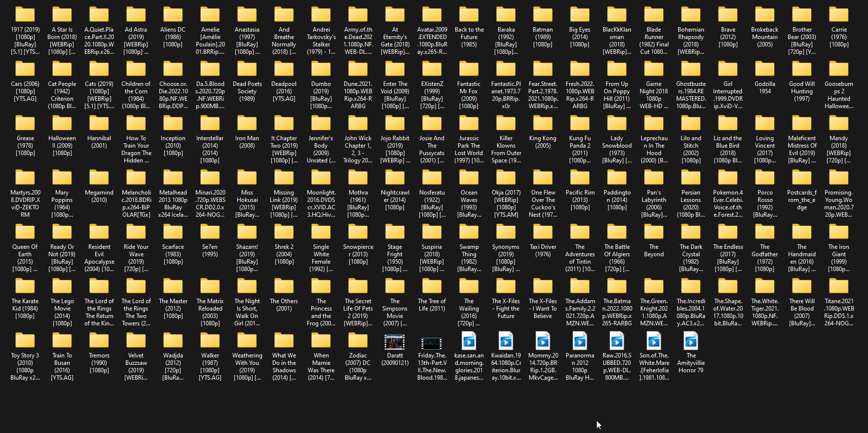
Task: Open the Queen Of Earth (2015) folder
Action: (25, 232)
